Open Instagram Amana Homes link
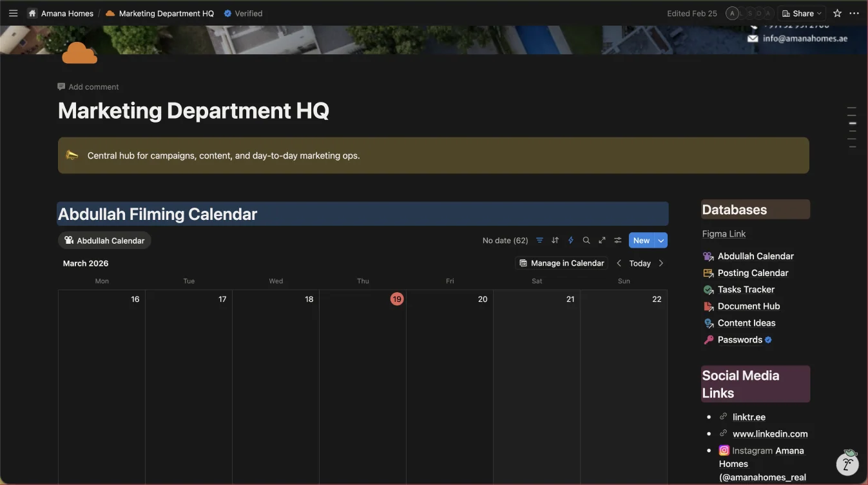 (762, 464)
